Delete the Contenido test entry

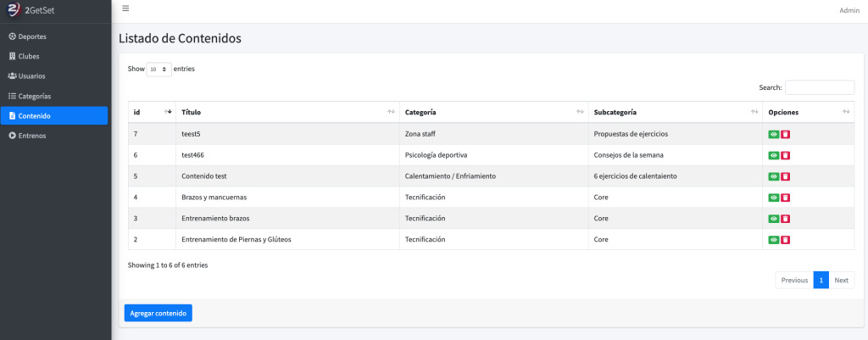(785, 176)
